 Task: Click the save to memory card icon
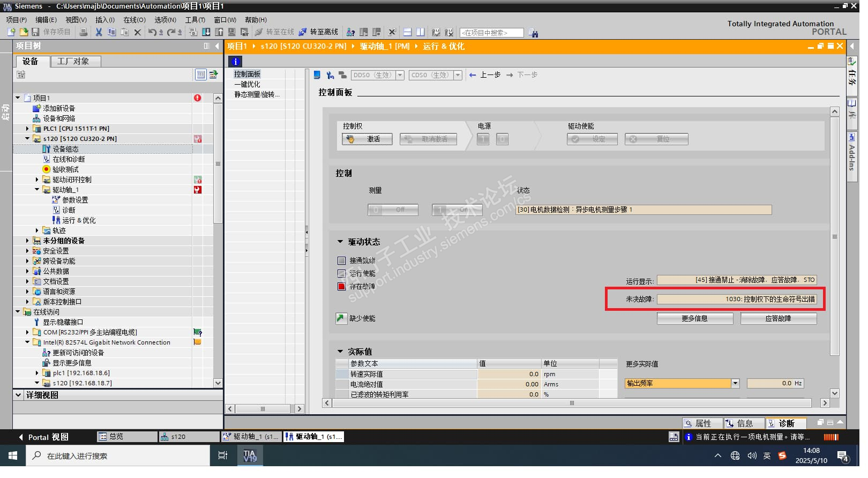coord(317,75)
